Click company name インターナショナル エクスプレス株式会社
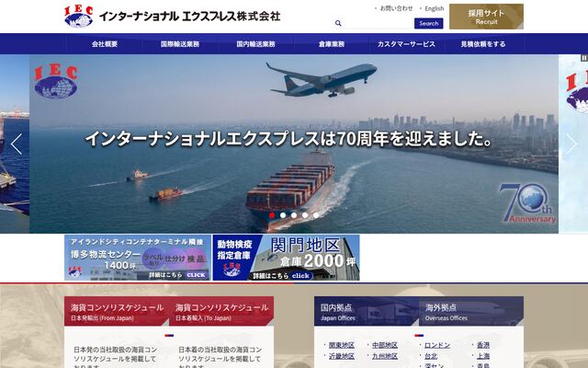Viewport: 588px width, 368px height. (x=189, y=17)
